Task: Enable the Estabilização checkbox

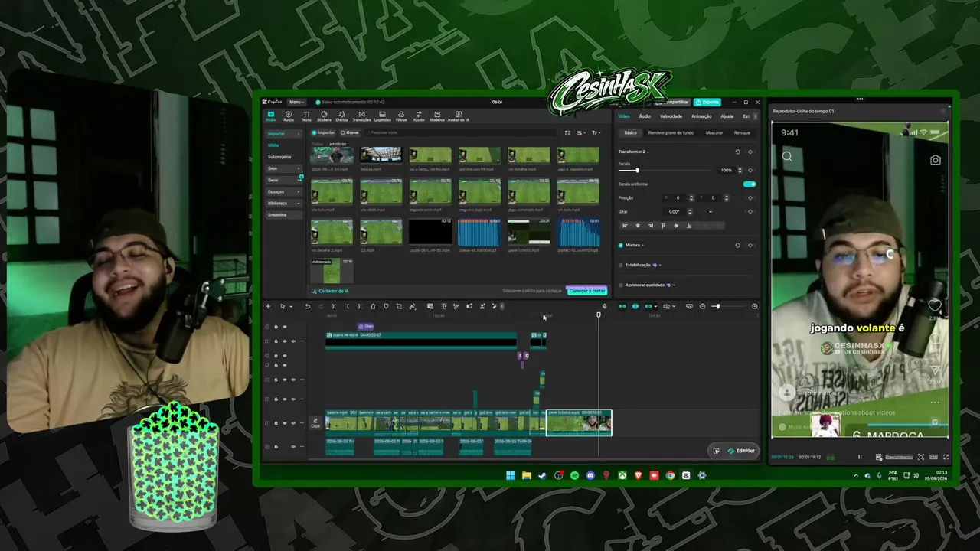Action: coord(620,265)
